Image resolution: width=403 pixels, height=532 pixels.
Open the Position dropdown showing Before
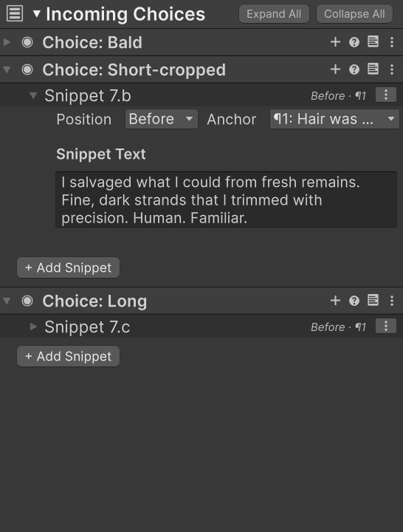(162, 119)
